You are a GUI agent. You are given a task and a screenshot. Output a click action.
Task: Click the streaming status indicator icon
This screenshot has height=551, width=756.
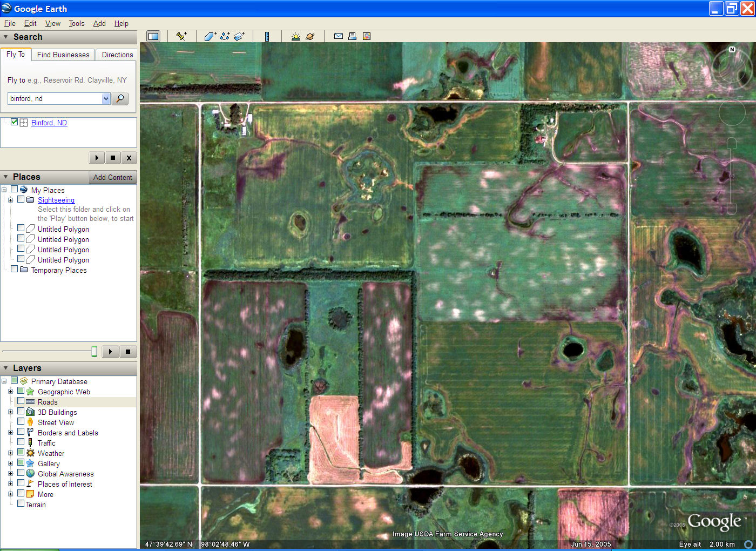748,544
